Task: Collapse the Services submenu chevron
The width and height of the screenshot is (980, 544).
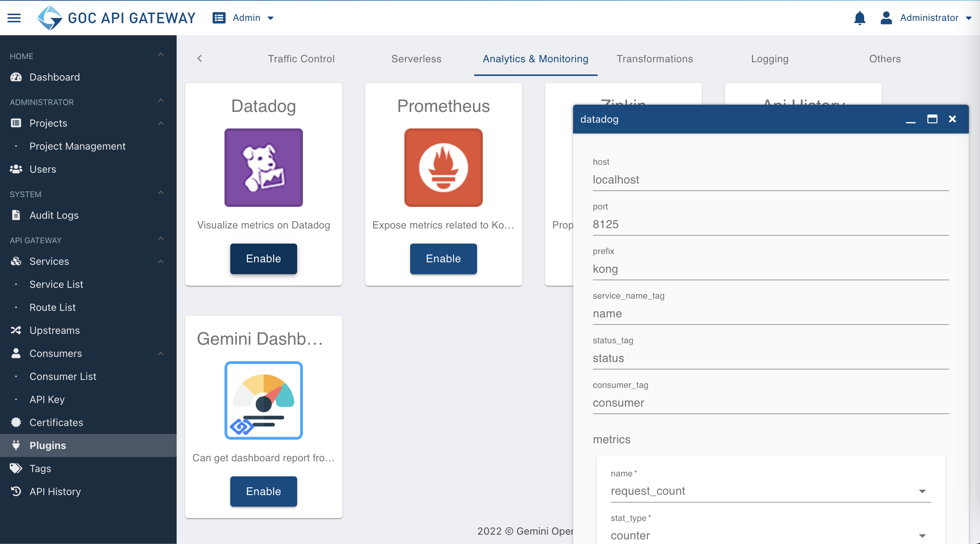Action: pyautogui.click(x=161, y=261)
